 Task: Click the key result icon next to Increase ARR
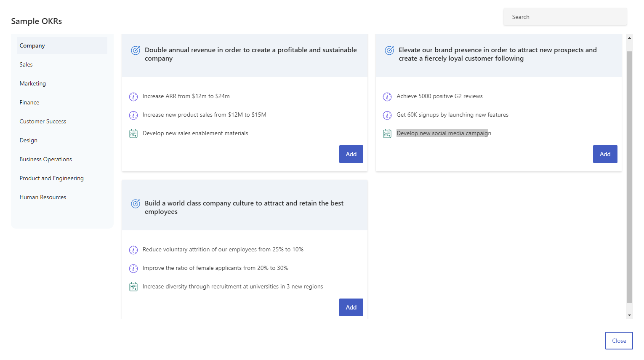point(133,97)
